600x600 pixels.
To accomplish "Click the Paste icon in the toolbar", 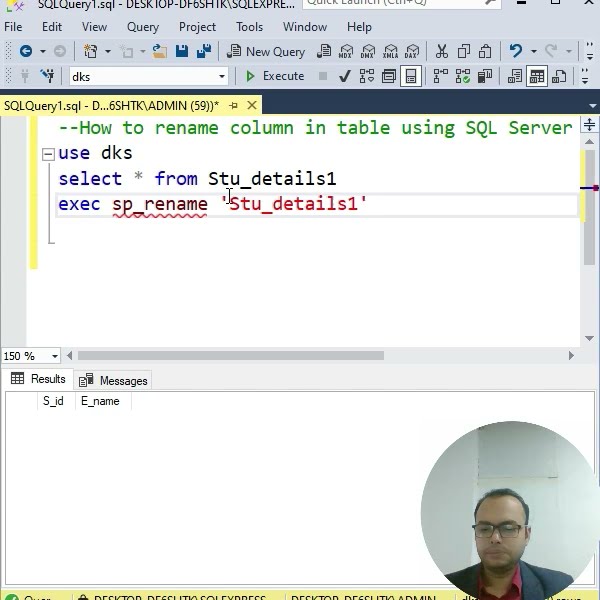I will 485,51.
